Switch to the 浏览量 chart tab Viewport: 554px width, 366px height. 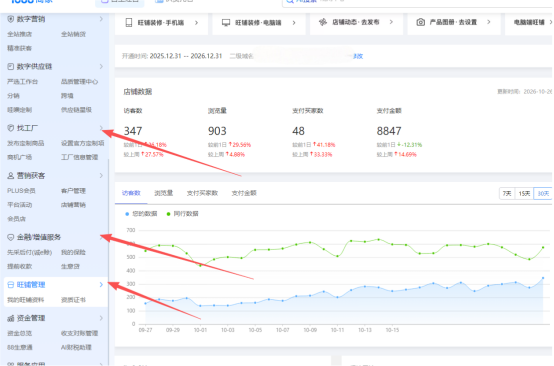point(164,193)
